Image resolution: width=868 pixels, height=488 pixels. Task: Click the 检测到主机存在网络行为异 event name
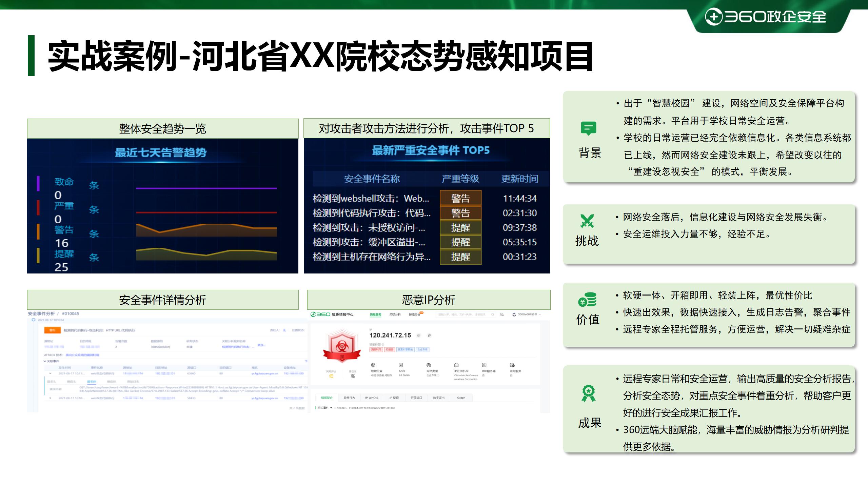click(372, 257)
